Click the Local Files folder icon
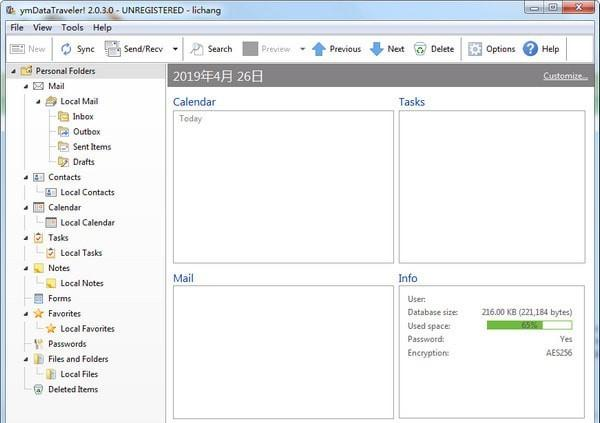Screen dimensions: 600x423 (51, 374)
